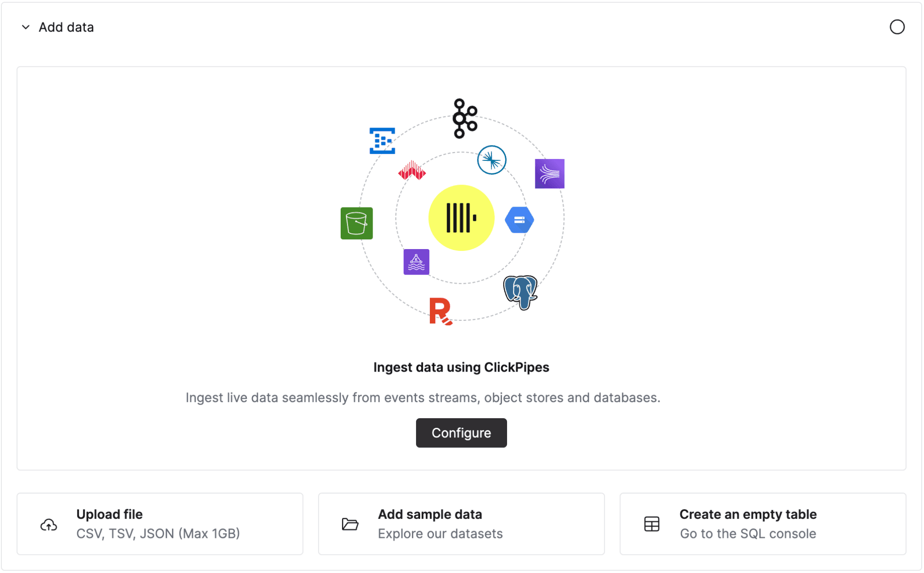Click the Google Cloud Storage hexagon icon
Screen dimensions: 924x573
519,220
